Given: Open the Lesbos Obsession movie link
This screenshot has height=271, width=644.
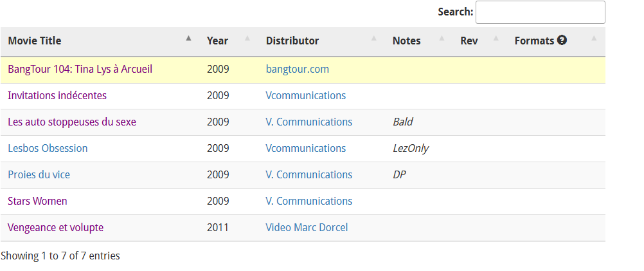Looking at the screenshot, I should [48, 148].
